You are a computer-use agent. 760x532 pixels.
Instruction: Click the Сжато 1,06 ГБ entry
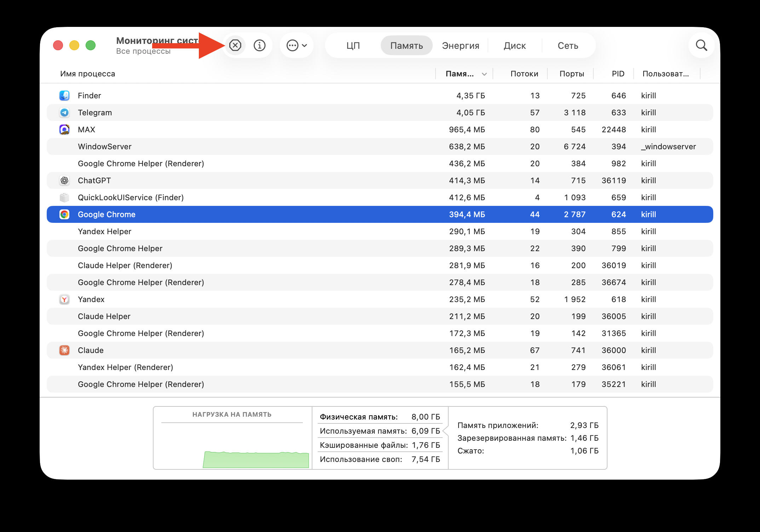[x=528, y=451]
